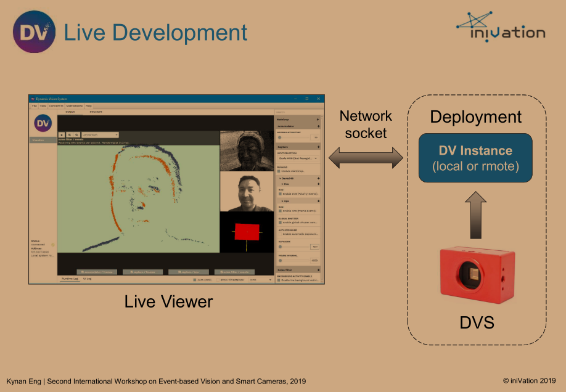The image size is (566, 392).
Task: Click the iniVation logo
Action: point(501,27)
